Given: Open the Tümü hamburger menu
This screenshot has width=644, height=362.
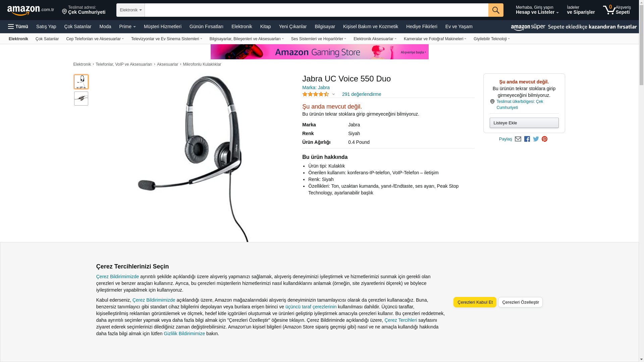Looking at the screenshot, I should [x=18, y=26].
